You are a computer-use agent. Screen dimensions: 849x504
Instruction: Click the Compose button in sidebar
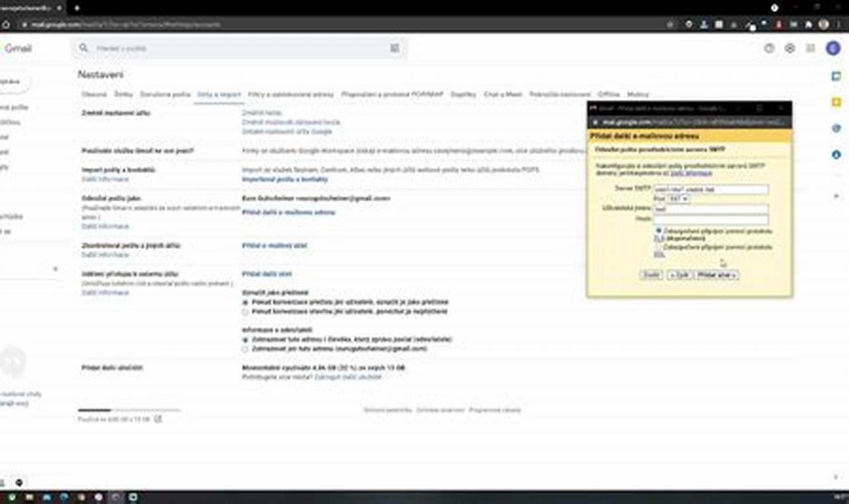tap(12, 82)
